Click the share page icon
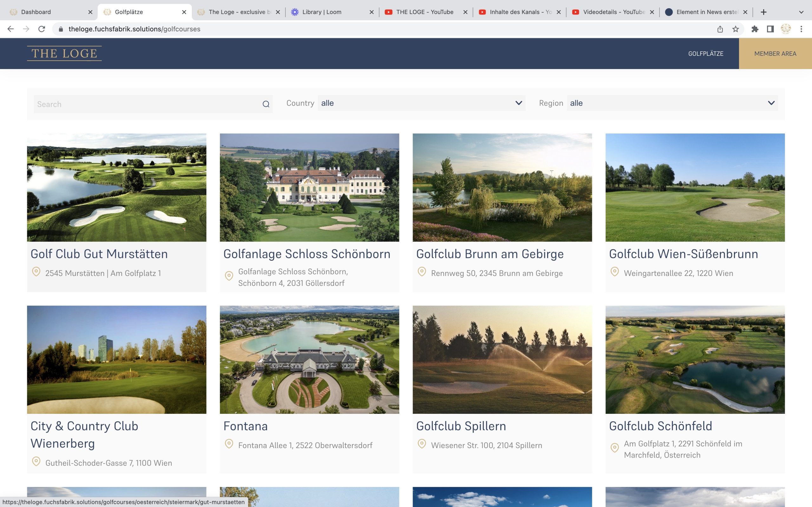 click(x=720, y=29)
